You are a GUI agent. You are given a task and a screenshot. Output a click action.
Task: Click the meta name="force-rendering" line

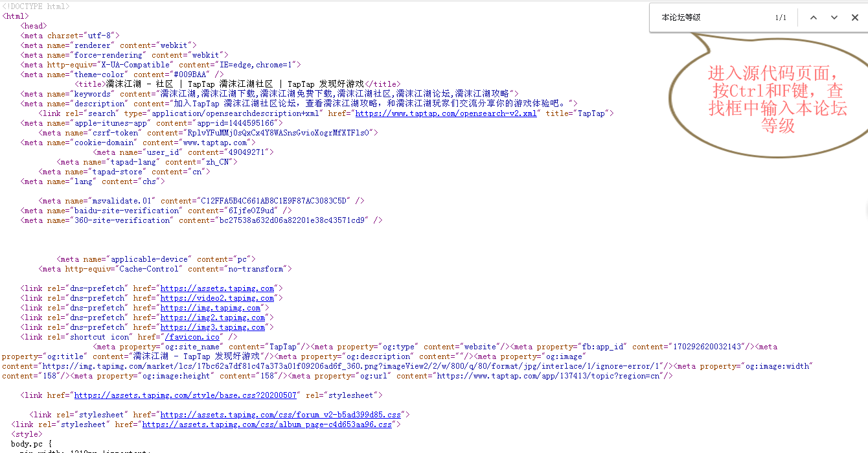pos(124,55)
